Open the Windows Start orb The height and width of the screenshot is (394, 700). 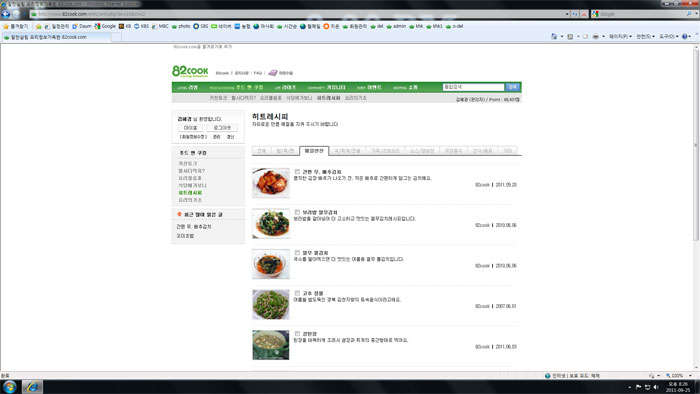click(x=9, y=386)
